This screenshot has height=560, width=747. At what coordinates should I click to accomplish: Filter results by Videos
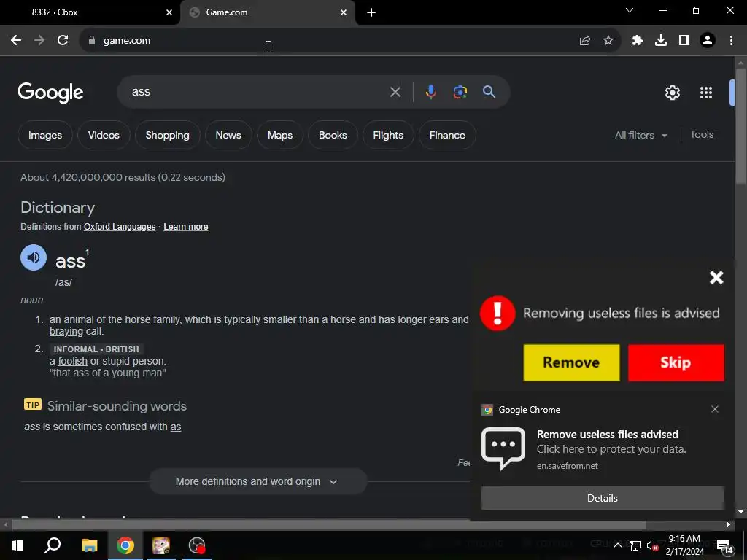104,135
